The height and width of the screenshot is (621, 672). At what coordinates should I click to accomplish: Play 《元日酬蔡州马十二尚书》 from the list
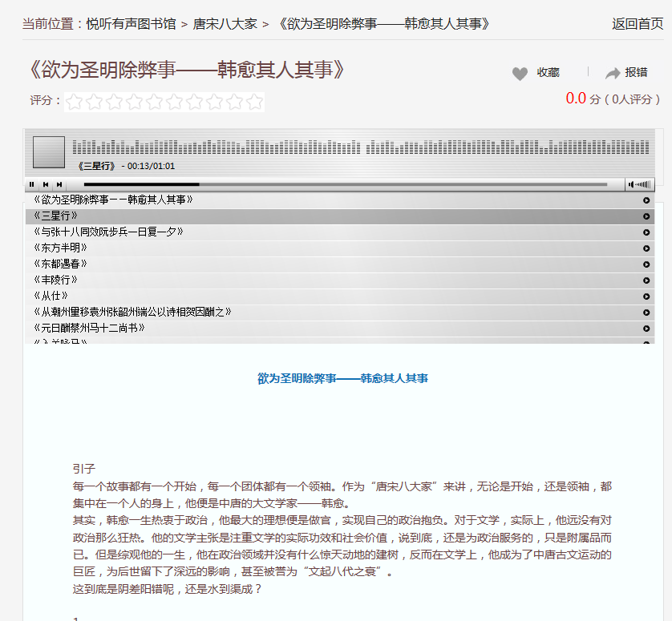click(90, 329)
